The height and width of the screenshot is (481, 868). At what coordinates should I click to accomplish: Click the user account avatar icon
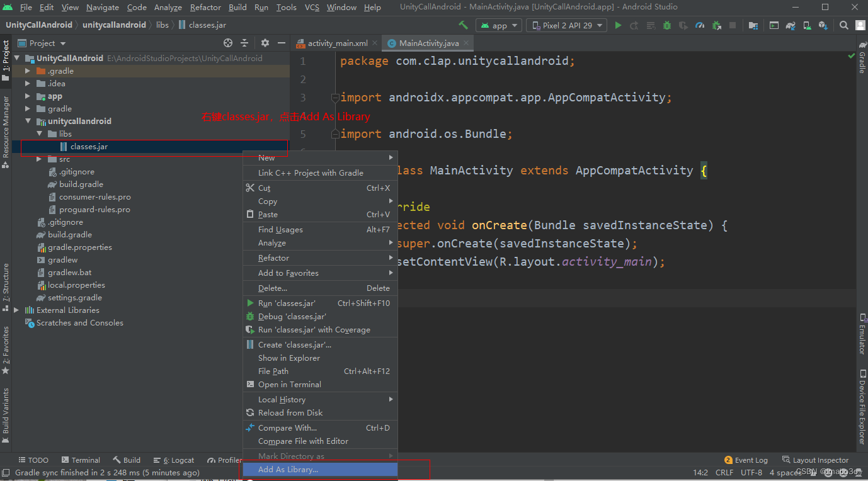tap(860, 25)
